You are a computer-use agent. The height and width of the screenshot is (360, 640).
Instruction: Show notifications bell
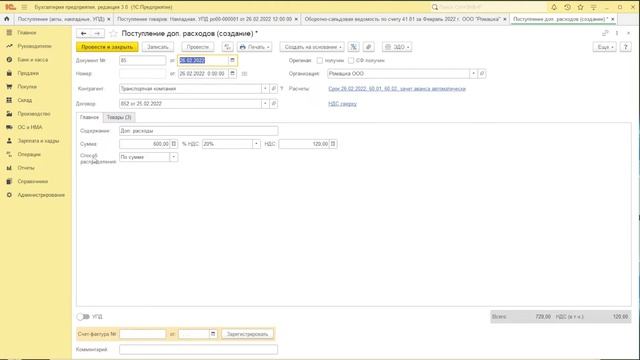pos(554,7)
